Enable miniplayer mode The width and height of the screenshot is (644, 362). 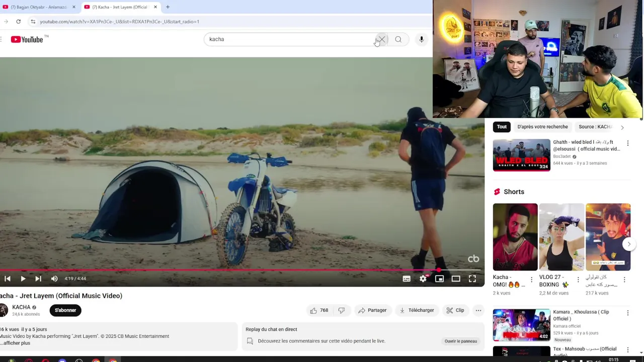pos(439,279)
